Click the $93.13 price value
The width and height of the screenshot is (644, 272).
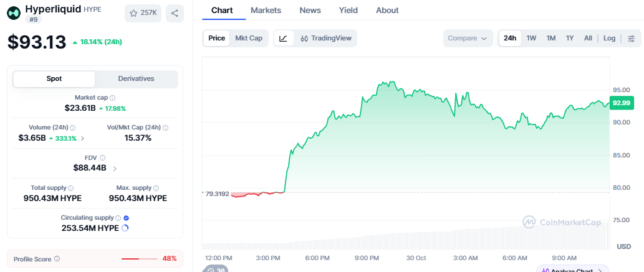(x=37, y=42)
